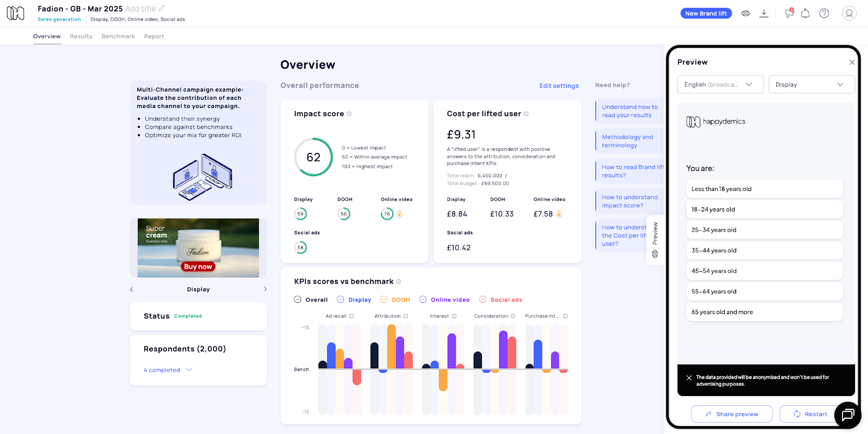Toggle the Social ads series checkbox
This screenshot has height=434, width=868.
point(483,299)
